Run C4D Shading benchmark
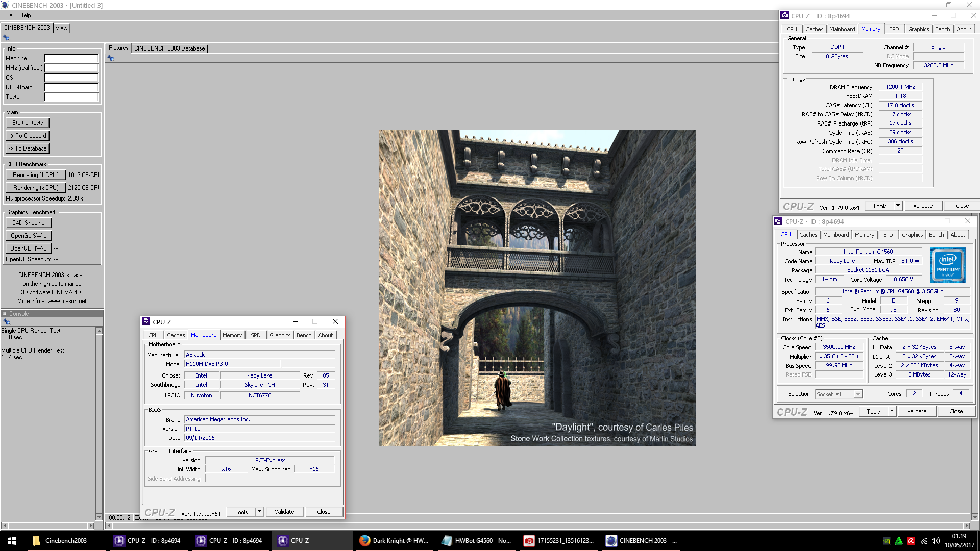 (x=29, y=223)
